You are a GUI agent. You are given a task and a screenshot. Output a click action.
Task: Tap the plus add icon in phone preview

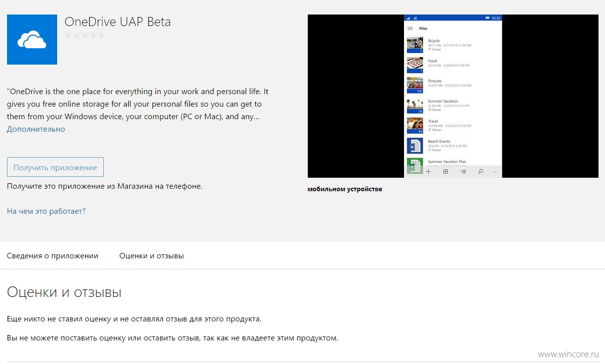pos(428,172)
